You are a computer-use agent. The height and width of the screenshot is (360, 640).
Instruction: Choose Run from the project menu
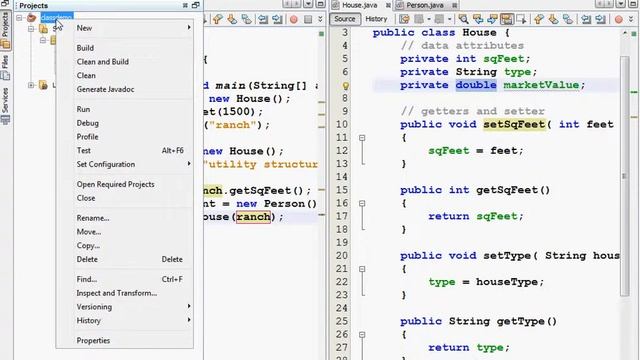pos(133,109)
